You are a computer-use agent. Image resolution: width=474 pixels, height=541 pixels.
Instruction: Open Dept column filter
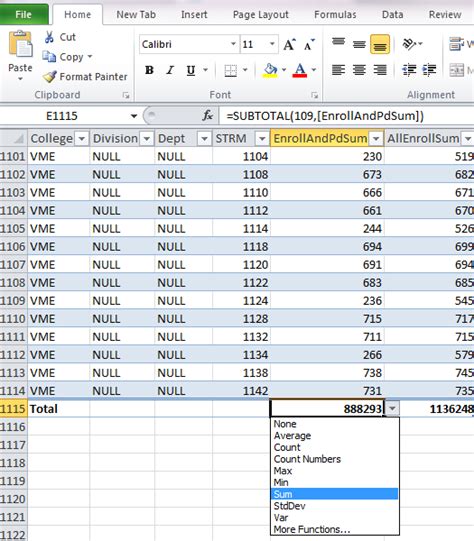pyautogui.click(x=204, y=139)
